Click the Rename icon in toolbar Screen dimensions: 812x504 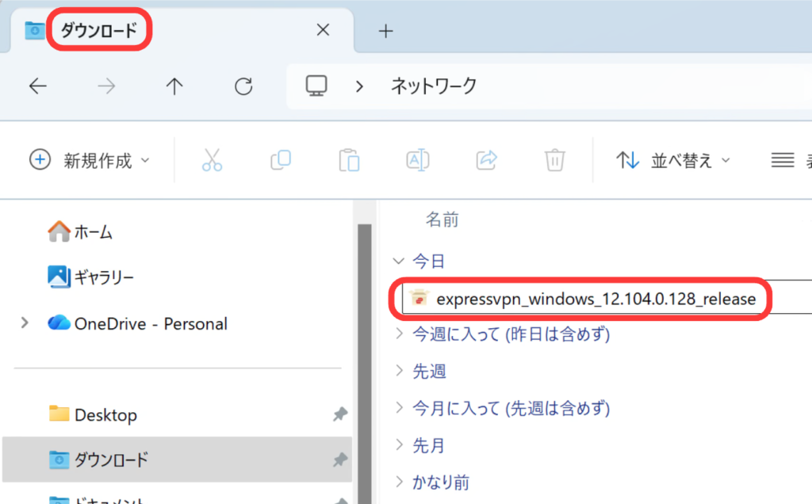click(418, 160)
